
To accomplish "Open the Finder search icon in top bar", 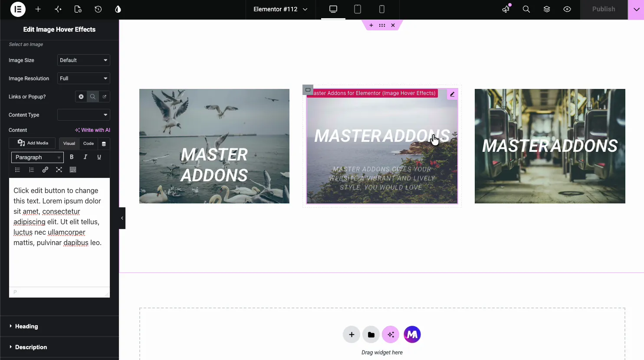I will click(526, 9).
